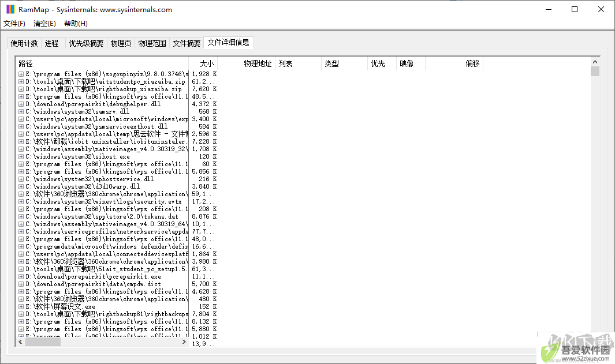Click the vertical scrollbar up arrow

[x=595, y=62]
